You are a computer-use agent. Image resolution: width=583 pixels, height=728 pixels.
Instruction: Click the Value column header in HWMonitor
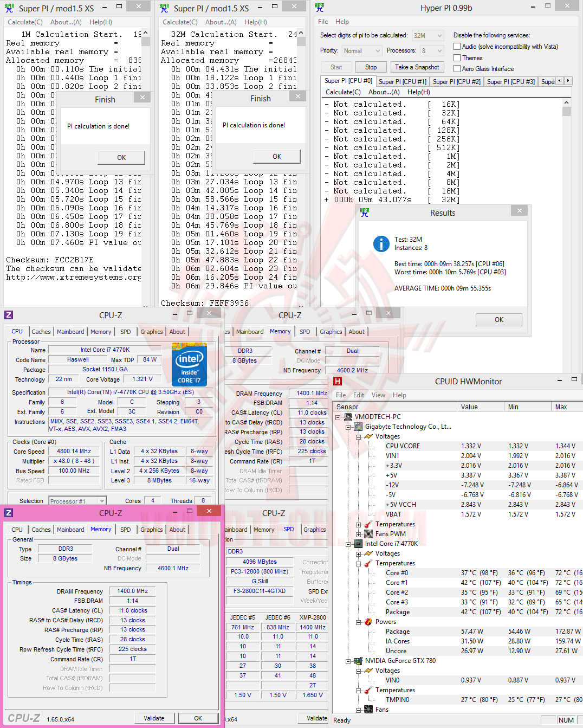pos(481,407)
